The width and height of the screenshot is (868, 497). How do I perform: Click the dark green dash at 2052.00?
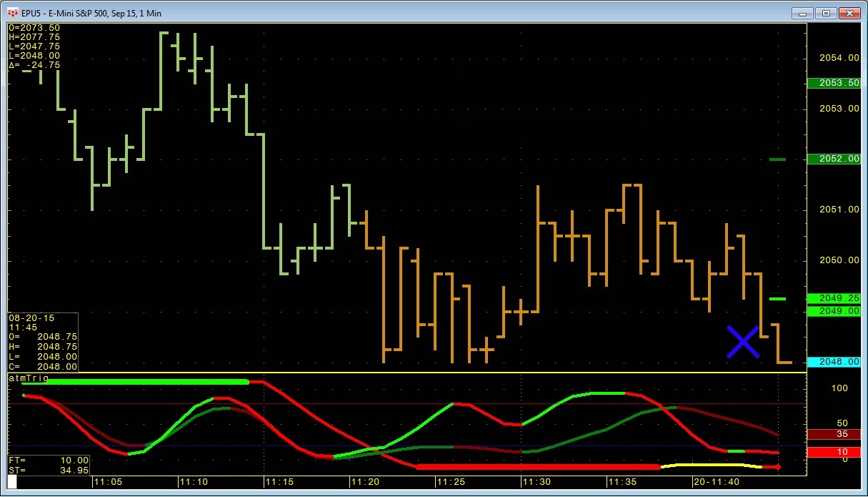pos(777,159)
